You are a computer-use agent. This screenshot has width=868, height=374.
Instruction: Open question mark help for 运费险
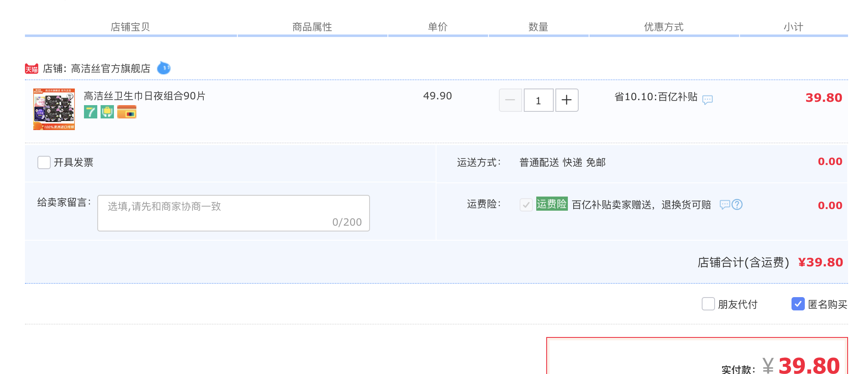737,204
